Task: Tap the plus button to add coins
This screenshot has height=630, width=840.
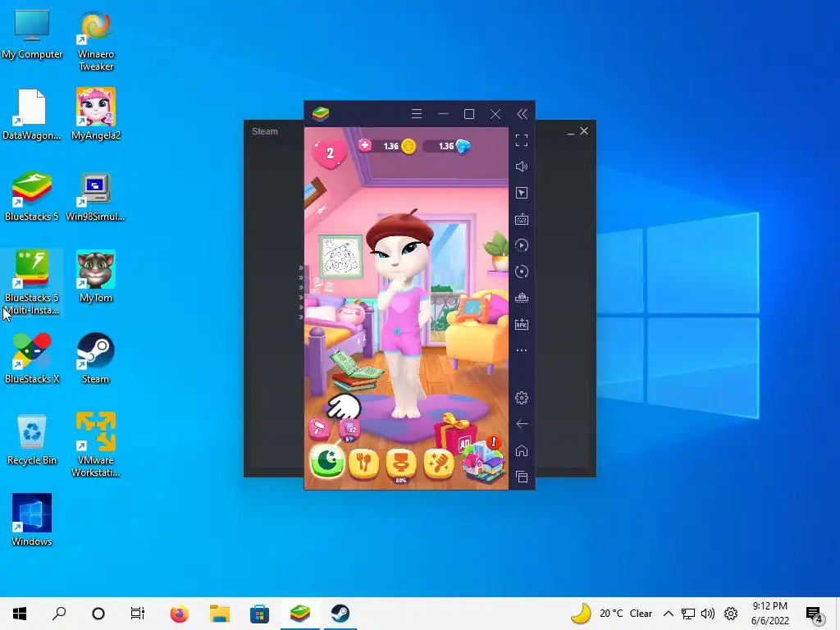Action: pyautogui.click(x=365, y=145)
